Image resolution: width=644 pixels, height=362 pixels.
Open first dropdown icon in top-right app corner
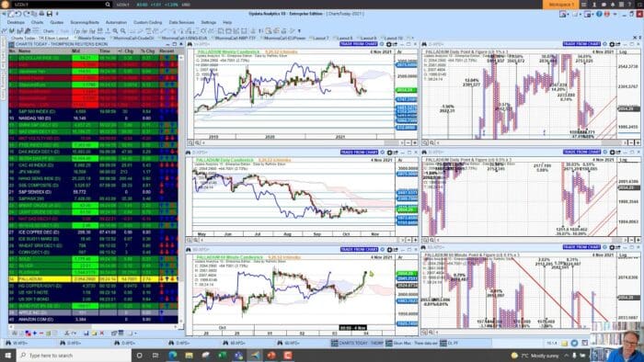564,14
